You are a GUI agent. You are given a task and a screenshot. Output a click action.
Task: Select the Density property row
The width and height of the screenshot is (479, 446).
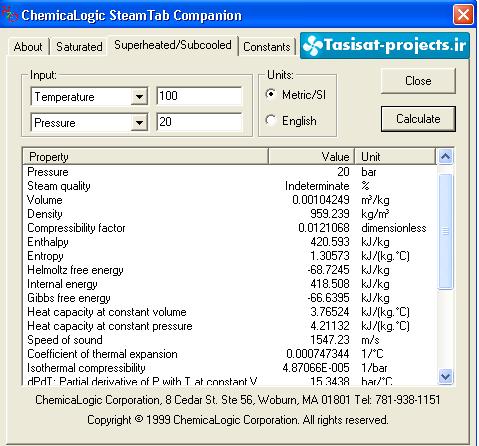tap(230, 214)
